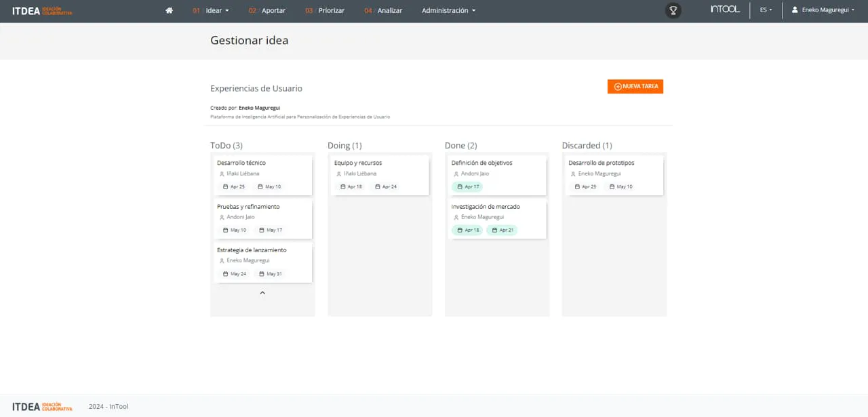Click Eneko Maguregui on Investigación de mercado
The width and height of the screenshot is (868, 417).
click(x=482, y=217)
